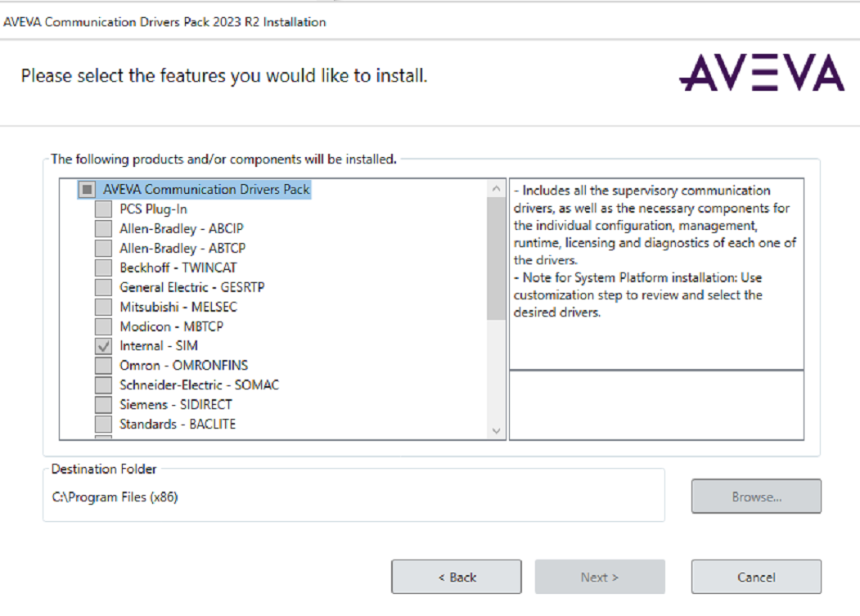Screen dimensions: 860x616
Task: Click the feature list scroll down arrow
Action: point(497,430)
